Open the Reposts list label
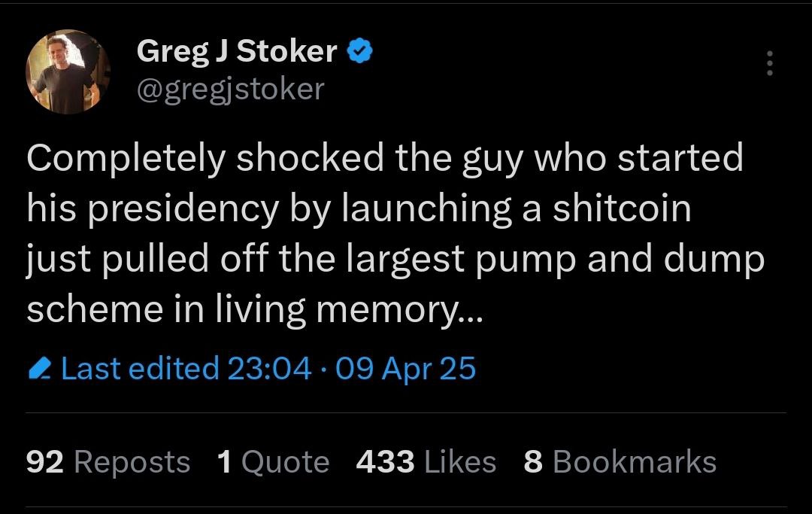Viewport: 812px width, 514px height. (x=132, y=462)
